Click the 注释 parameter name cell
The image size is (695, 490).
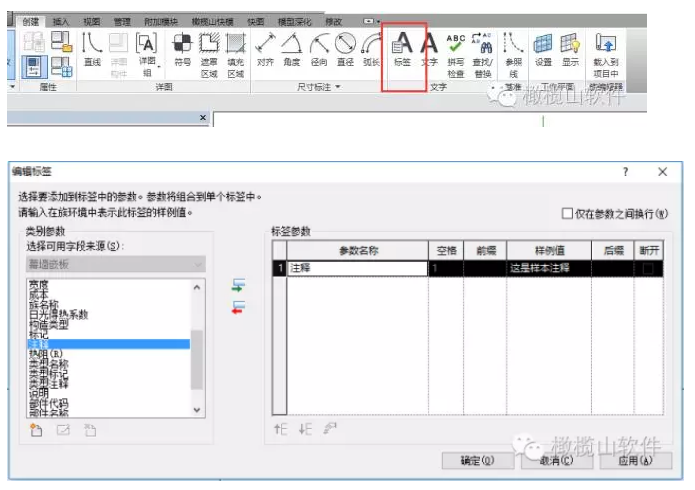[358, 268]
